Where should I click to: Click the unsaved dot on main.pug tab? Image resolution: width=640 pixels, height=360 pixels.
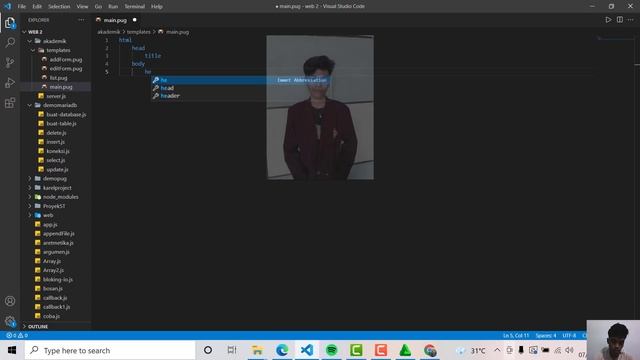135,20
